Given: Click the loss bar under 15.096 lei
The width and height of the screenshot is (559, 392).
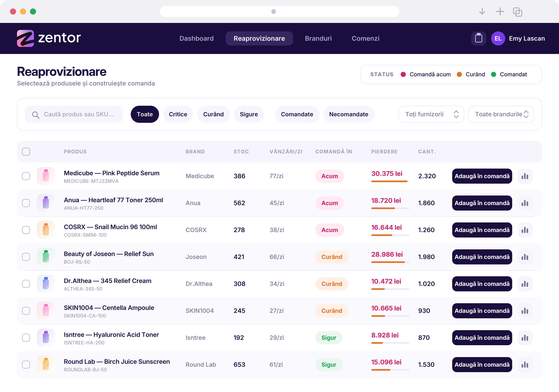Looking at the screenshot, I should pos(390,370).
